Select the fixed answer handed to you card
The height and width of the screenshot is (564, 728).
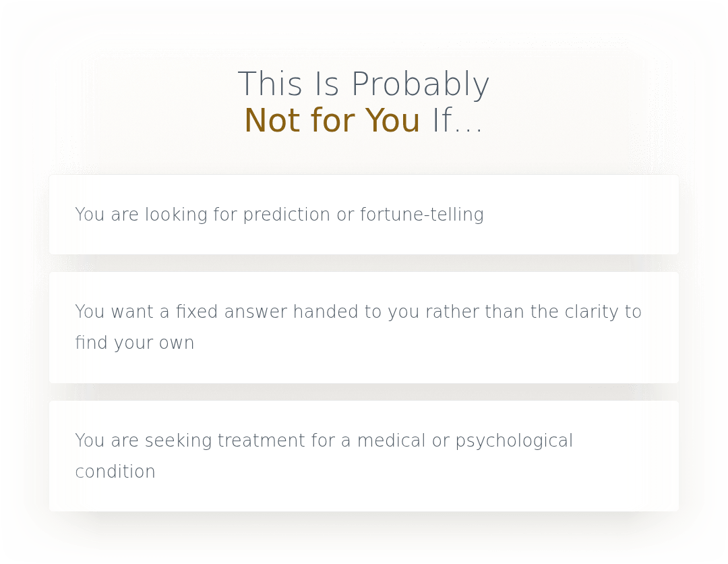(364, 327)
